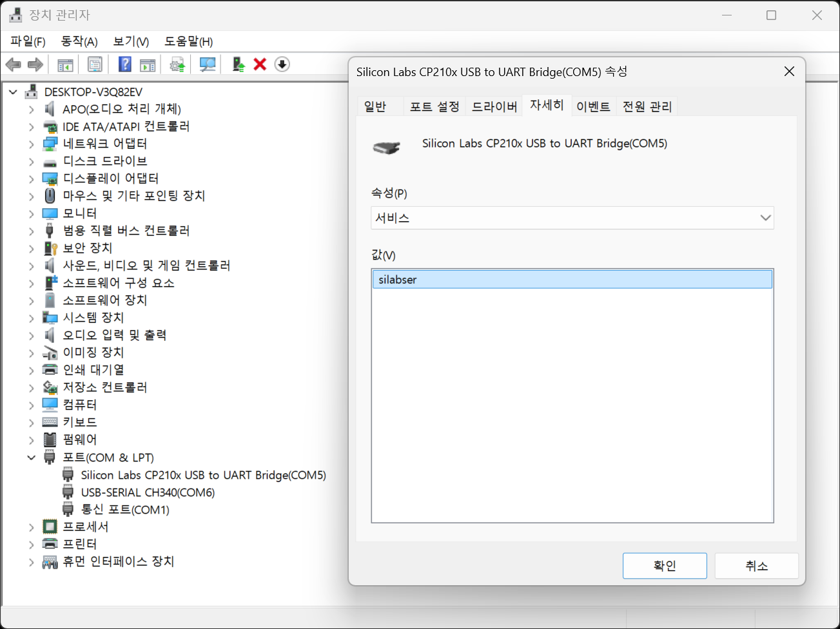Select the IDE ATA/ATAPI 컨트롤러 icon
The height and width of the screenshot is (629, 840).
point(50,126)
